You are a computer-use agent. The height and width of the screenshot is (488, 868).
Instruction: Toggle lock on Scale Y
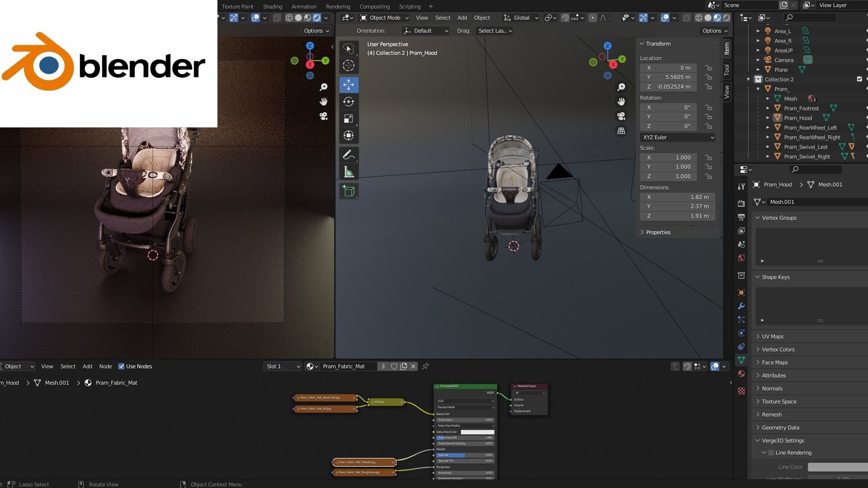coord(708,167)
